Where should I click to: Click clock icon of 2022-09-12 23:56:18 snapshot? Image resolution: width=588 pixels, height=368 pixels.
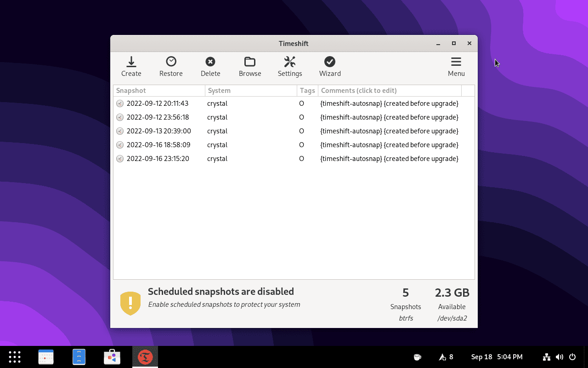click(x=120, y=117)
